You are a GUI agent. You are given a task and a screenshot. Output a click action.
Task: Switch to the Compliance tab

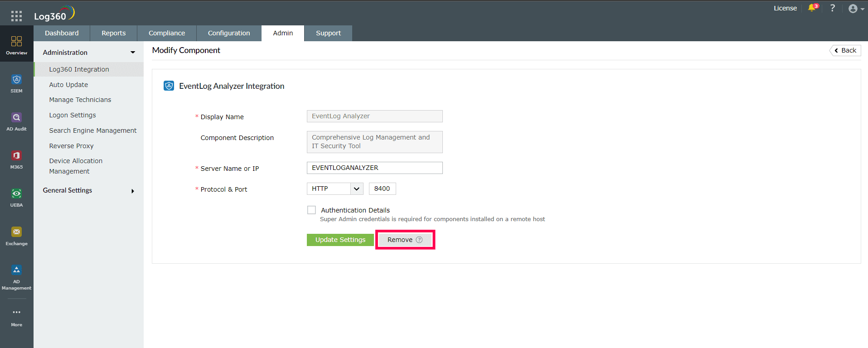pos(167,33)
